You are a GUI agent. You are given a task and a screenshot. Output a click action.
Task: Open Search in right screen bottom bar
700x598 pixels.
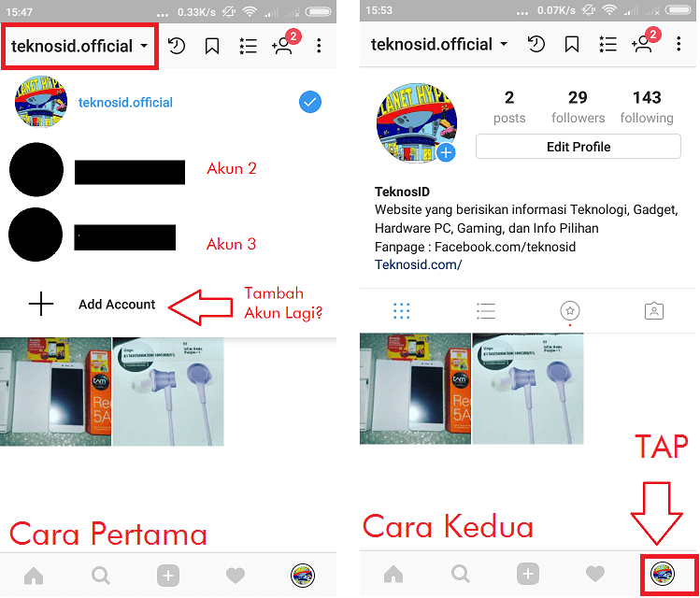(461, 574)
